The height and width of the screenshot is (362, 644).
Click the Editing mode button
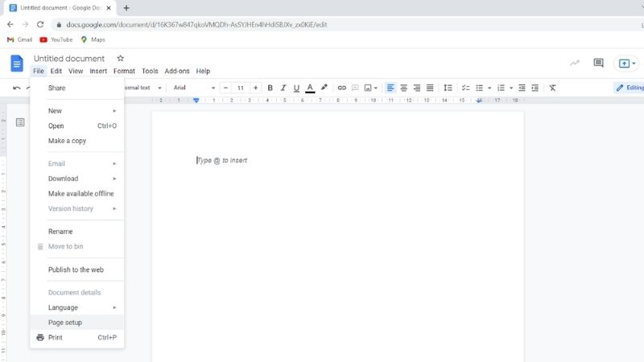[x=629, y=88]
